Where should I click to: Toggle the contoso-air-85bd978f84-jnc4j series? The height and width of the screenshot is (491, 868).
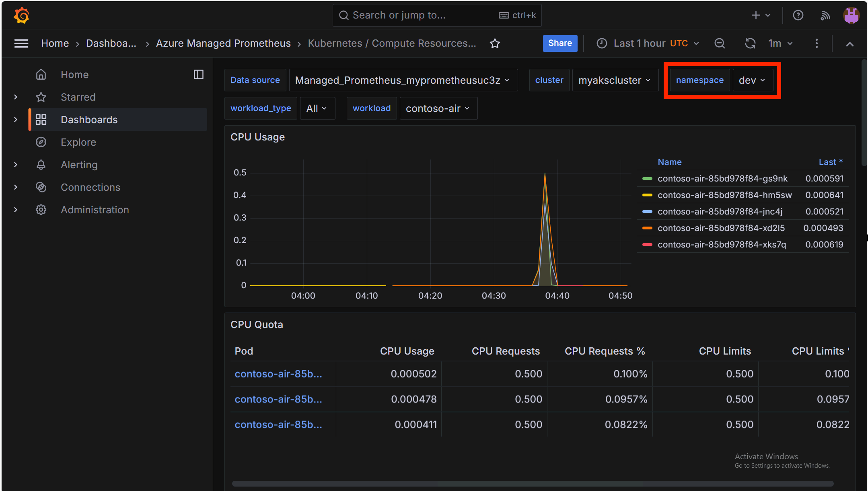(720, 212)
